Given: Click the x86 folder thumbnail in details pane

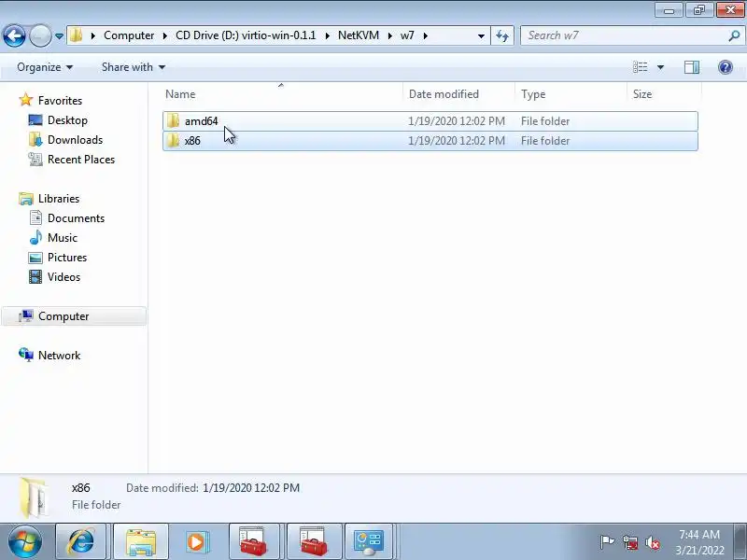Looking at the screenshot, I should tap(34, 497).
